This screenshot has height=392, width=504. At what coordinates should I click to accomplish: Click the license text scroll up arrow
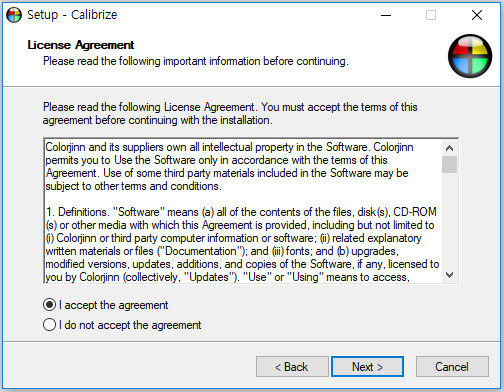[x=449, y=148]
